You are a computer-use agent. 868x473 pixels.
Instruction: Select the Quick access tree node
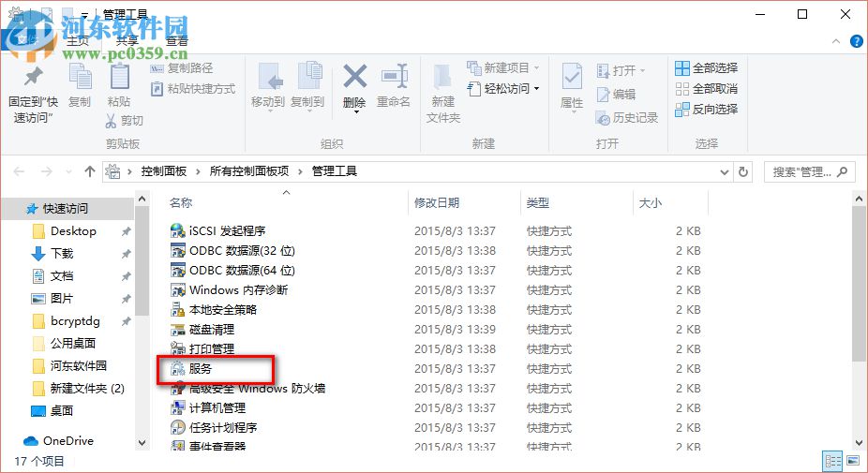65,209
